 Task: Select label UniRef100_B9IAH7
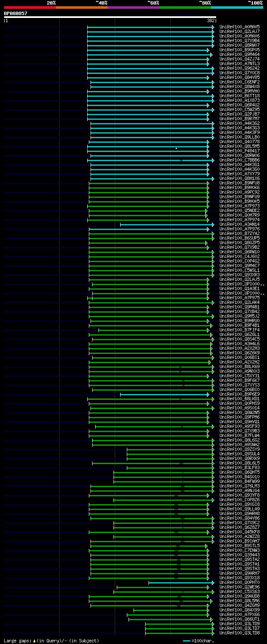click(x=239, y=541)
